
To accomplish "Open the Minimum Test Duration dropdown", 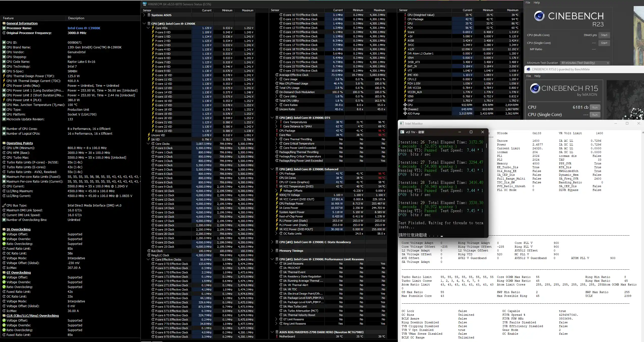I will pos(585,63).
